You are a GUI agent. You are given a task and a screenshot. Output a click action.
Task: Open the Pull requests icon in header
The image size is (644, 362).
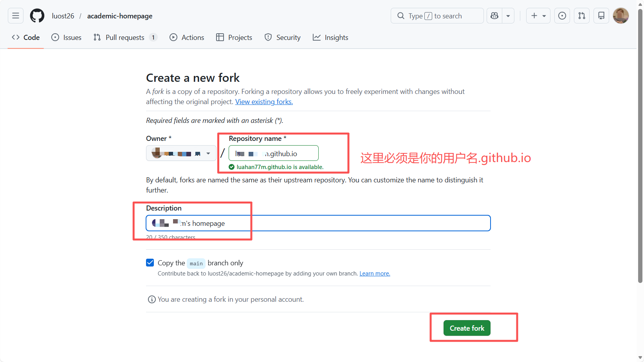[x=582, y=16]
